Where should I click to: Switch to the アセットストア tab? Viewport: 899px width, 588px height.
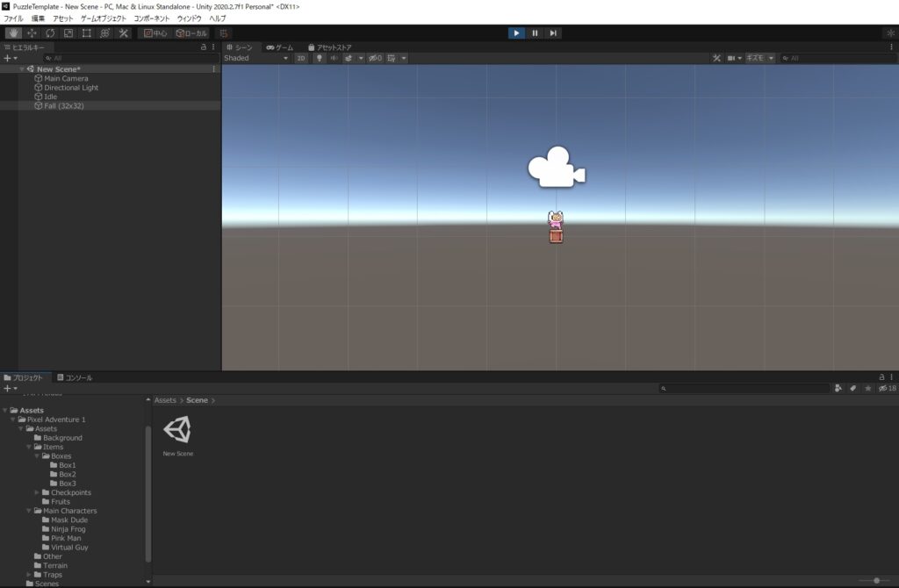point(330,47)
